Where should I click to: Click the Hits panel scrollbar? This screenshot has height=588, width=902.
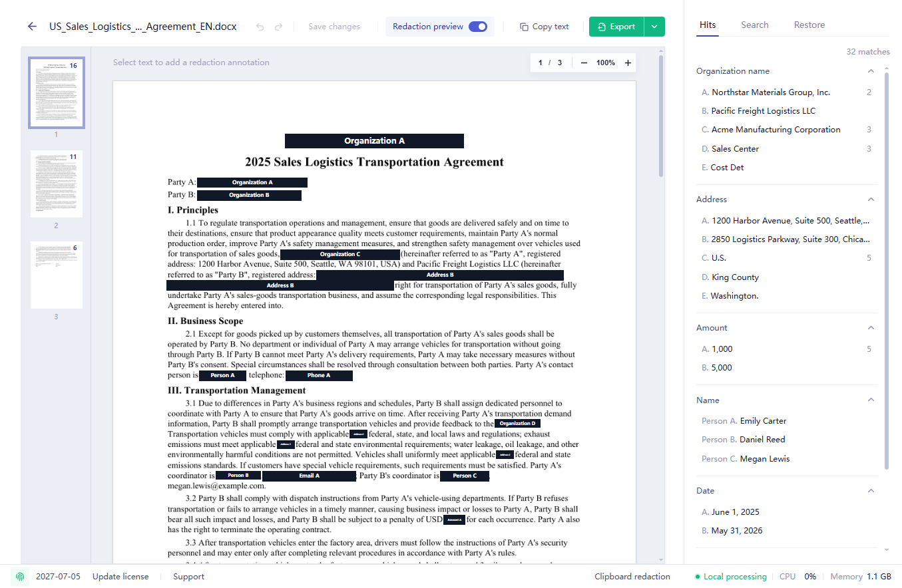tap(887, 269)
